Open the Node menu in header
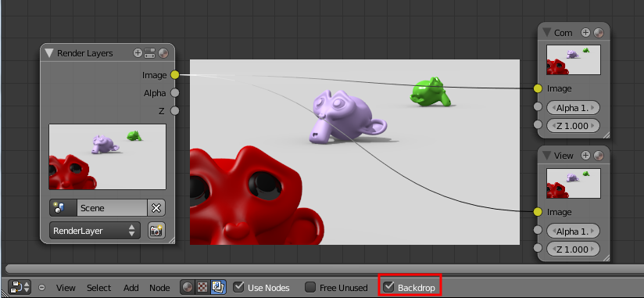This screenshot has height=298, width=644. point(159,288)
